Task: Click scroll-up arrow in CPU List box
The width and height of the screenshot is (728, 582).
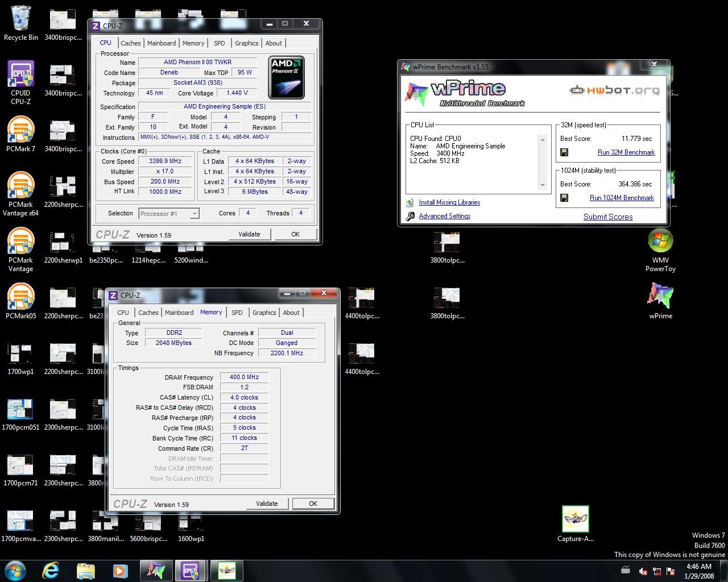Action: pos(543,140)
